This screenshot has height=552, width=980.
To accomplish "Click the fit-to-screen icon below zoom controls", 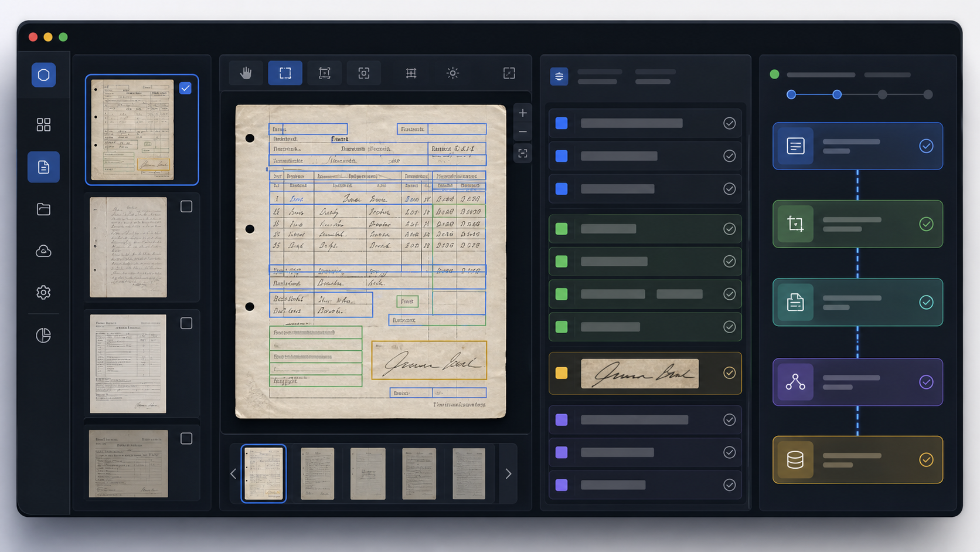I will 523,154.
